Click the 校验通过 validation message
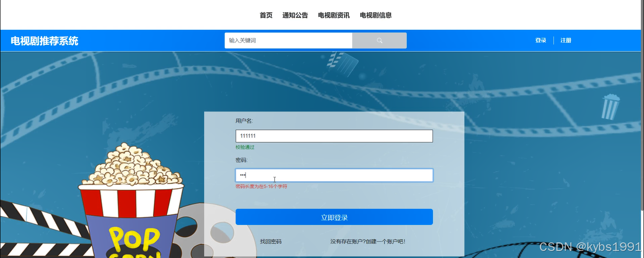 (x=245, y=147)
